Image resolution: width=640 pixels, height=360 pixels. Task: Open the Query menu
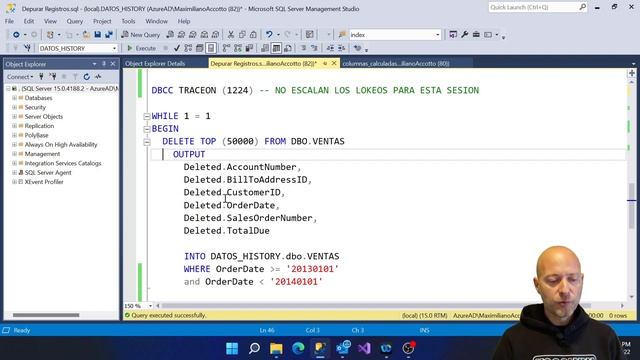pos(74,21)
